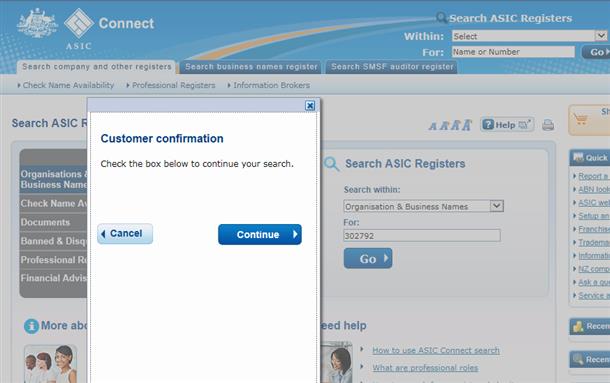Click the Australian coat of arms logo
This screenshot has height=383, width=610.
pos(37,23)
